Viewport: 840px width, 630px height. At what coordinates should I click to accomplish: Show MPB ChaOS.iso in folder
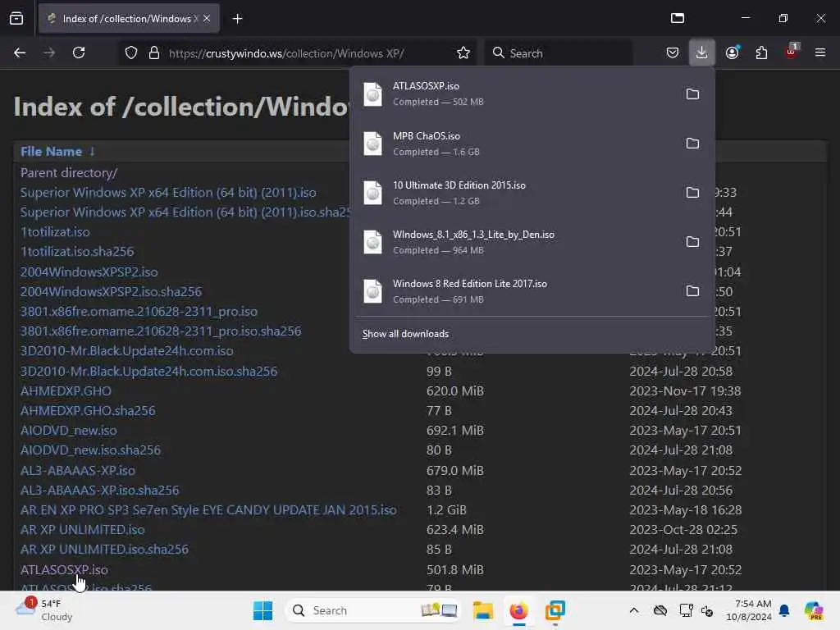[x=692, y=143]
